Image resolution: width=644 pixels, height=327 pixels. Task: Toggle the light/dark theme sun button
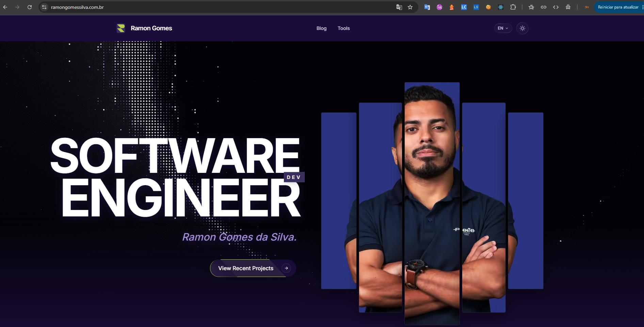point(522,28)
